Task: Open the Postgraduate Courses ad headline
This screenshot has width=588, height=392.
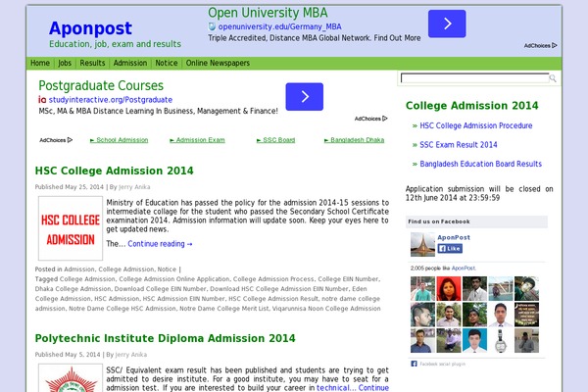Action: 101,85
